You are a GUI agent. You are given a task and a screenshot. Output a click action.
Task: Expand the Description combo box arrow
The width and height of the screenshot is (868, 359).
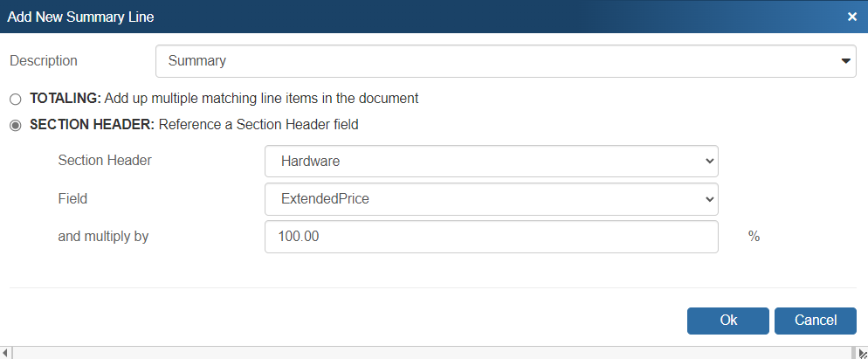coord(844,61)
